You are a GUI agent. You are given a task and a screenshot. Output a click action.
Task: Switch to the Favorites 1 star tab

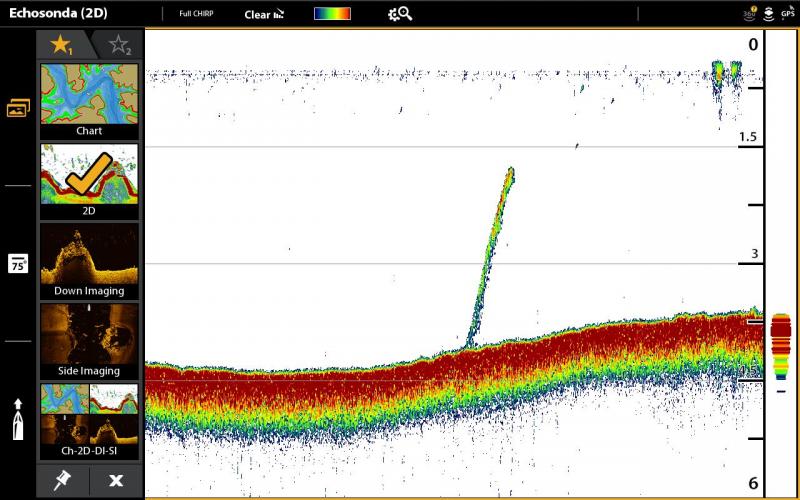pos(61,45)
